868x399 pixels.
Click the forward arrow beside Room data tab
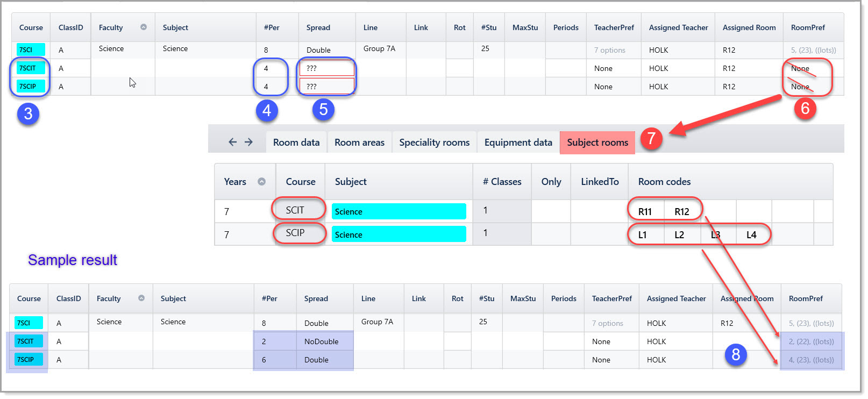click(248, 142)
